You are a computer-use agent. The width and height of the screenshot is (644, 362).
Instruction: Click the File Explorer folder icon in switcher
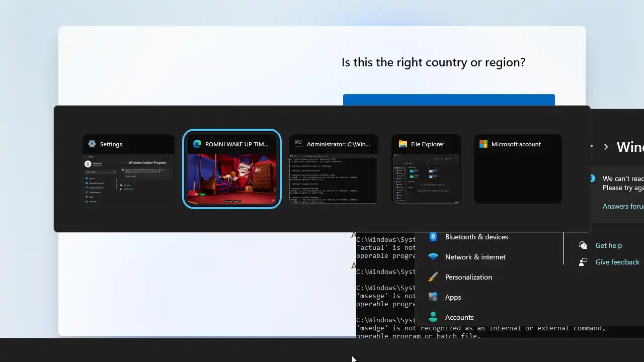tap(403, 144)
